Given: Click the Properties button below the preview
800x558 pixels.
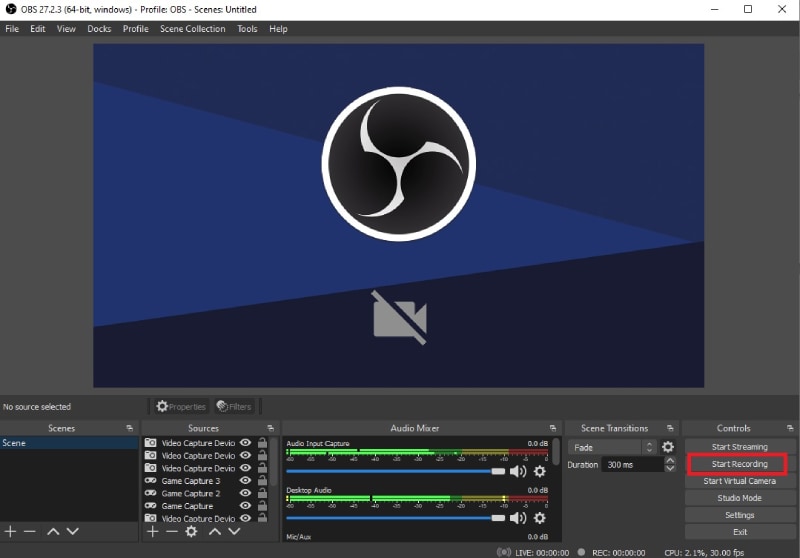Looking at the screenshot, I should coord(182,407).
